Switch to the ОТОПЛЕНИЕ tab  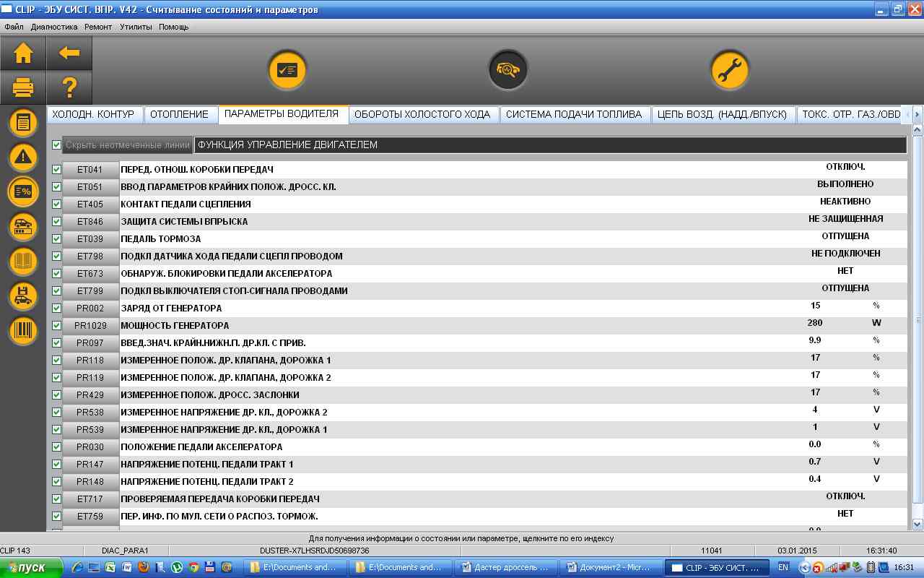(180, 114)
